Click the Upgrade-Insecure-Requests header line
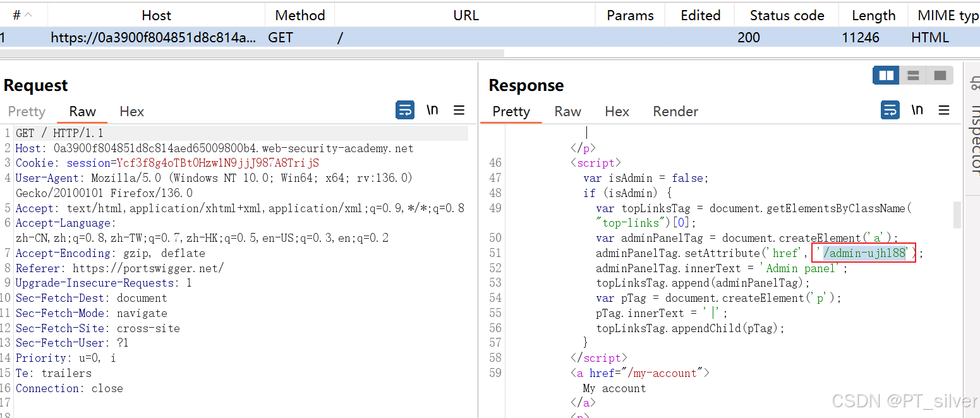Image resolution: width=980 pixels, height=418 pixels. coord(104,283)
